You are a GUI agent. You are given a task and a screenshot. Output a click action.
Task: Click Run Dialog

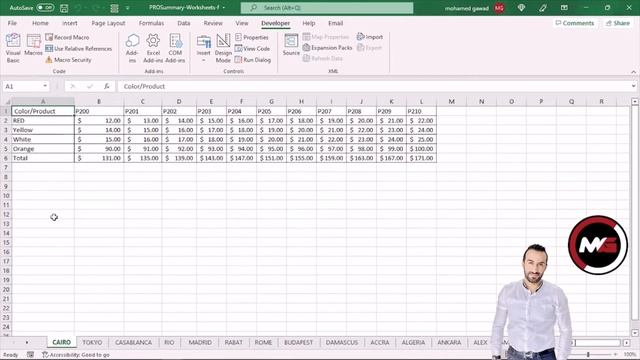tap(253, 60)
